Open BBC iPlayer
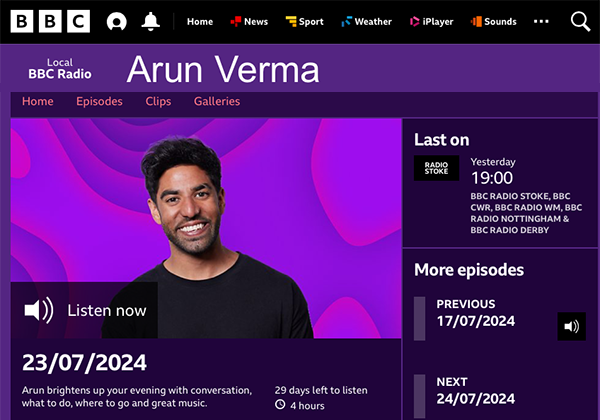Viewport: 600px width, 420px height. coord(431,21)
